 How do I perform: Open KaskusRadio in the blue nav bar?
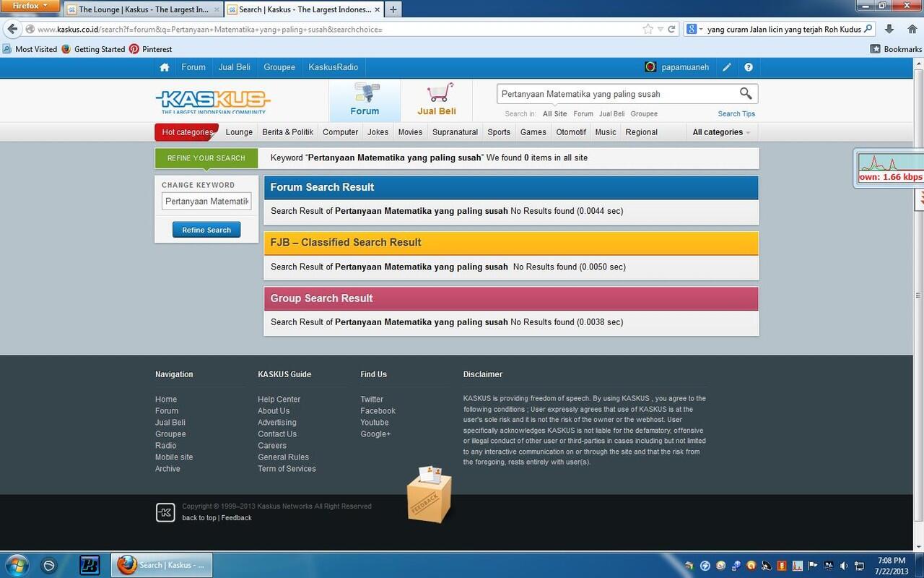click(334, 67)
